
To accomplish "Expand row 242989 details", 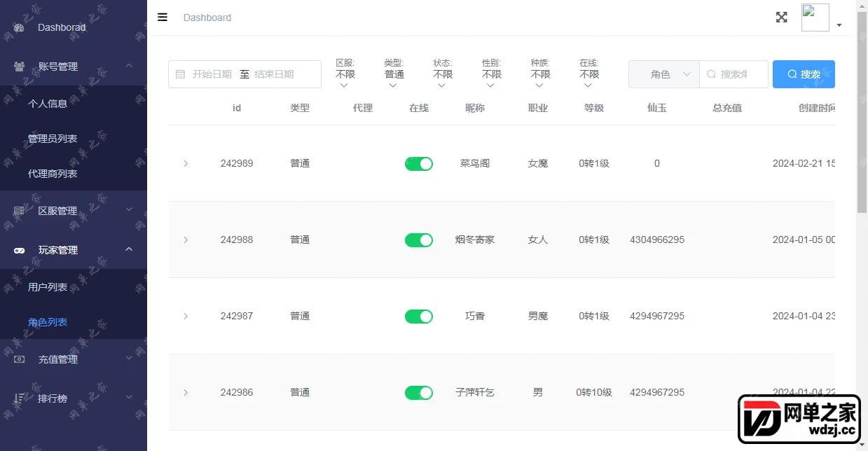I will (186, 163).
